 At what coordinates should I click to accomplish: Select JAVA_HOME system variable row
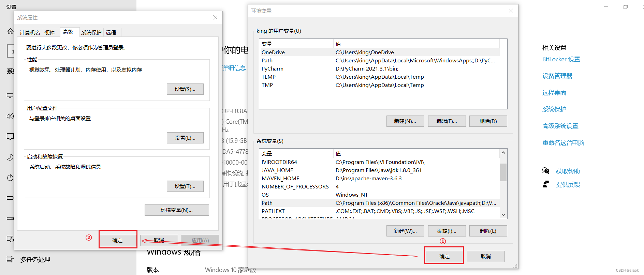[x=380, y=170]
